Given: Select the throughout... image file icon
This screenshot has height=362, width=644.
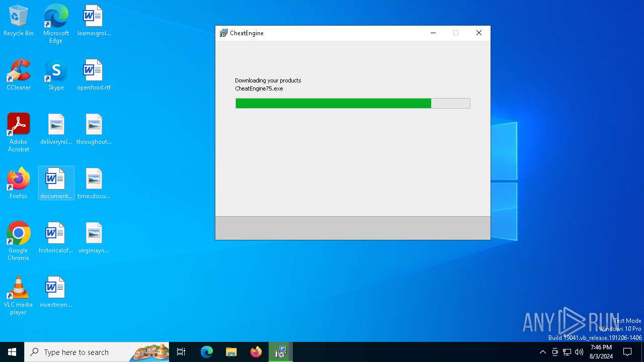Looking at the screenshot, I should pyautogui.click(x=94, y=129).
